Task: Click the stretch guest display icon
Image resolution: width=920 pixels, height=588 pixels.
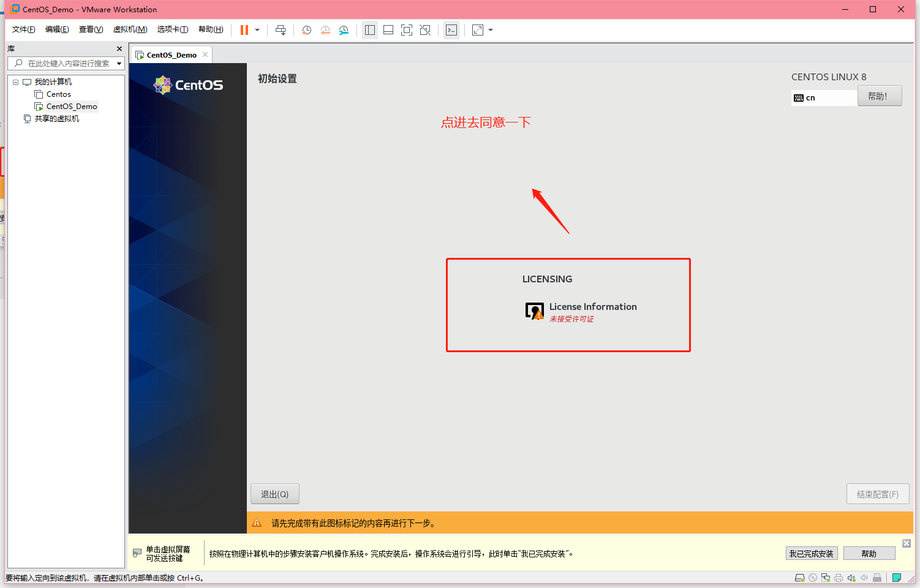Action: click(x=478, y=30)
